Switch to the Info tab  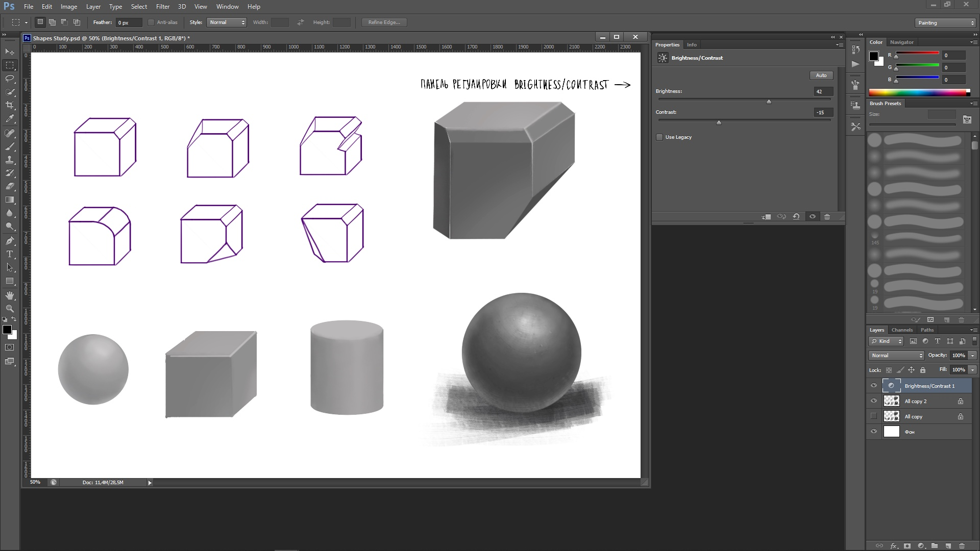tap(692, 45)
